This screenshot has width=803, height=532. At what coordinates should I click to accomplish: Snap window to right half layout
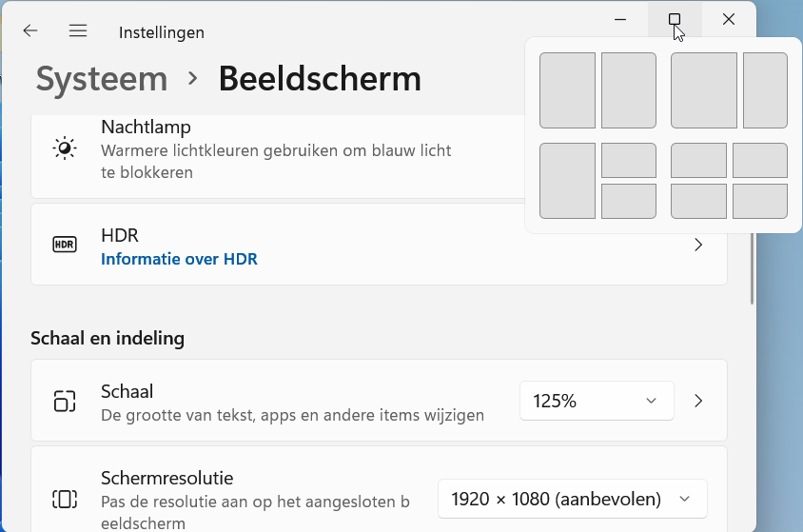[x=628, y=90]
